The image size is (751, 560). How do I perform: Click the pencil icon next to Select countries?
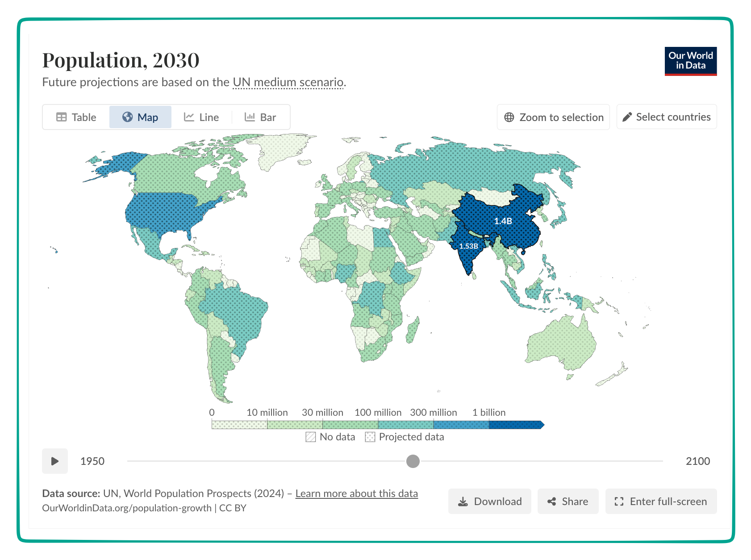click(627, 117)
